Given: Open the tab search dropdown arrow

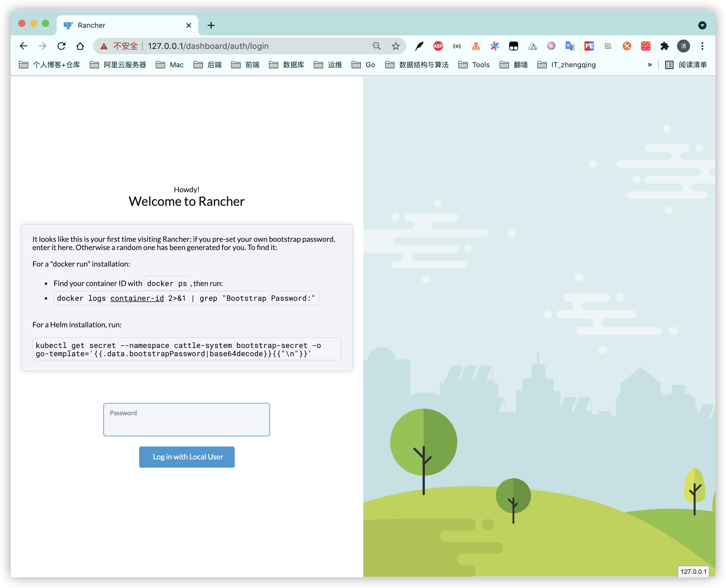Looking at the screenshot, I should pos(702,25).
